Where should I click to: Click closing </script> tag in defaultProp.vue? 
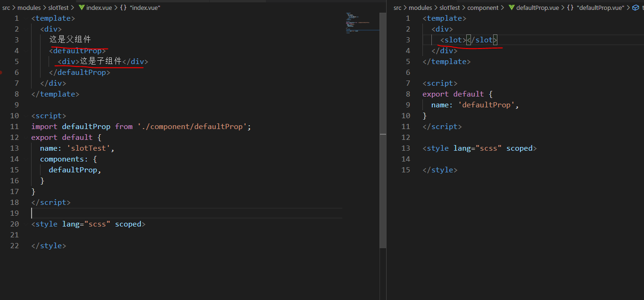tap(442, 126)
